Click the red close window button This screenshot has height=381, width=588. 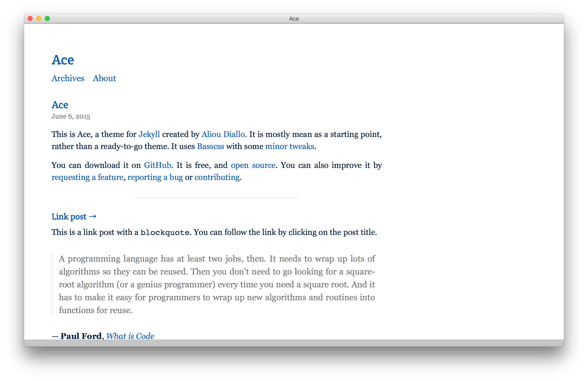click(x=30, y=18)
